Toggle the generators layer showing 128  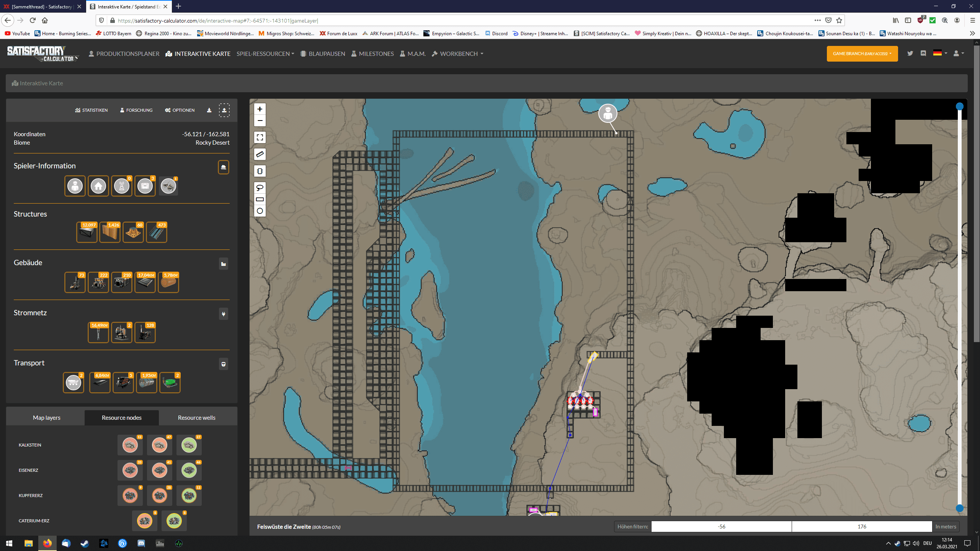point(145,333)
